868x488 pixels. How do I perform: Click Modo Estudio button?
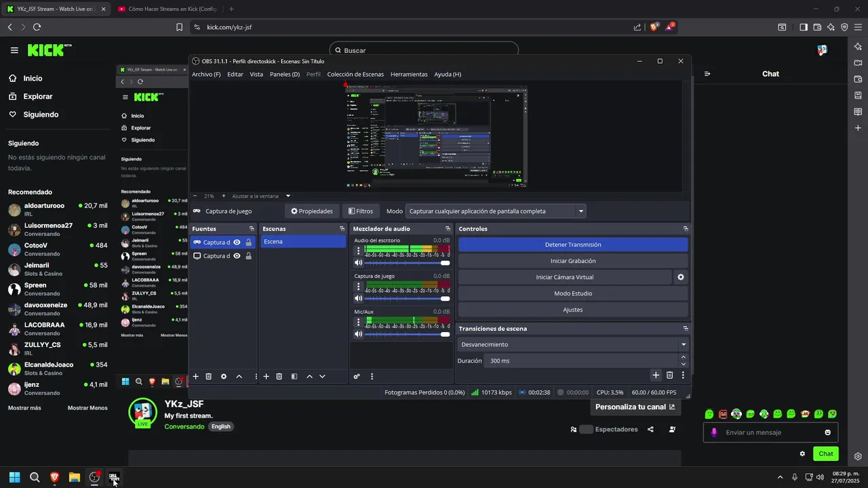coord(573,293)
